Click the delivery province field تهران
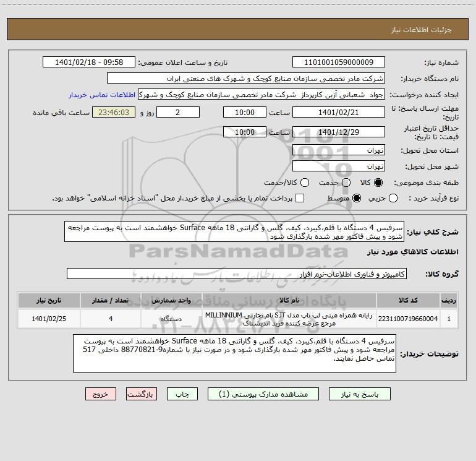 point(339,150)
